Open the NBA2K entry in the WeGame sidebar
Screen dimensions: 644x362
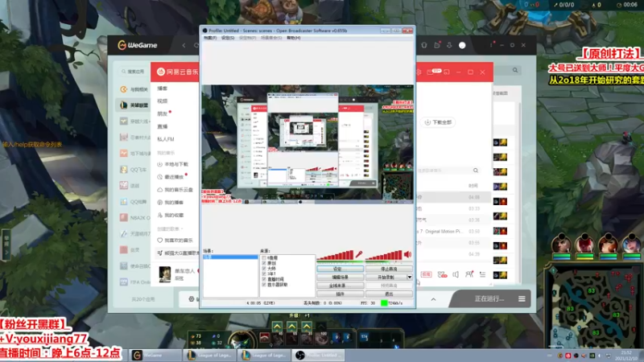click(134, 217)
